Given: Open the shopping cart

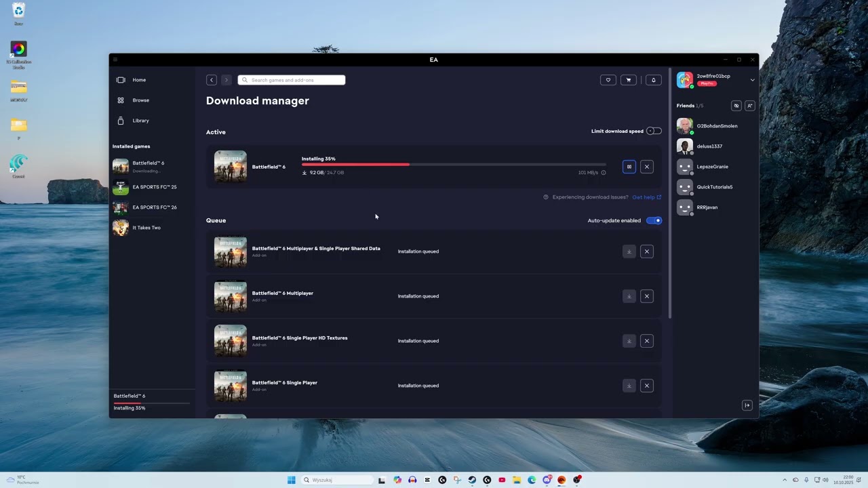Looking at the screenshot, I should click(629, 80).
